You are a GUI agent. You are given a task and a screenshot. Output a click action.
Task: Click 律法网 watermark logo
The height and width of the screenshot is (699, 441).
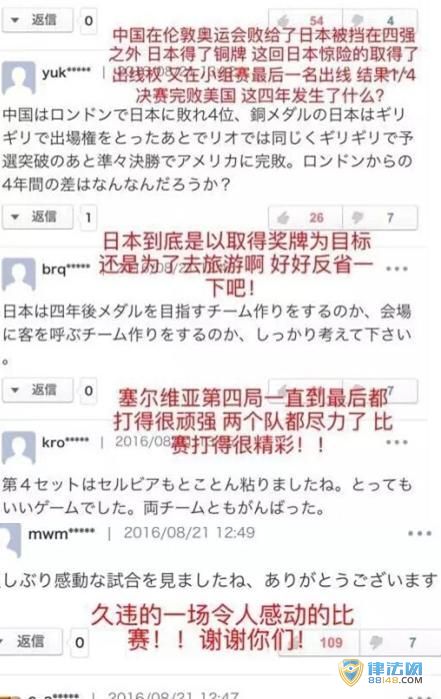380,672
